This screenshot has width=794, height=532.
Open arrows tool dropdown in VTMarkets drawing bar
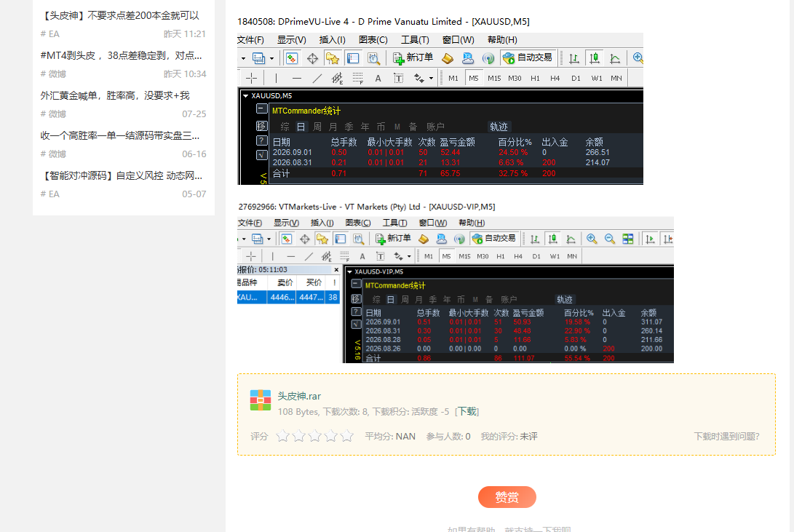409,257
